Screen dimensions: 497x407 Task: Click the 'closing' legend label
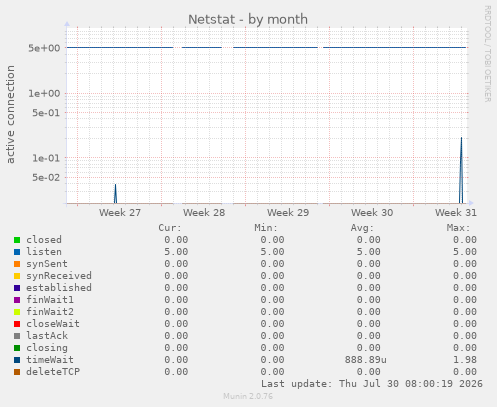coord(47,348)
